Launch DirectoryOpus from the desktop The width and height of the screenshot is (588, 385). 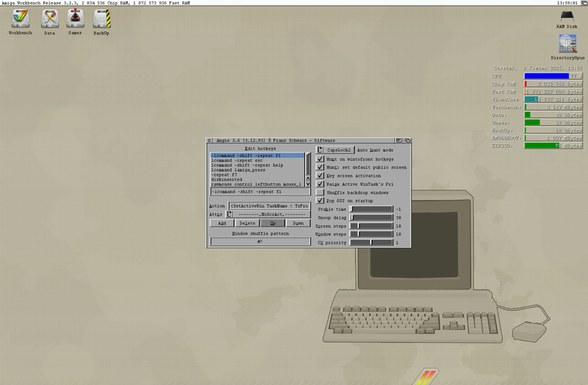pos(567,45)
